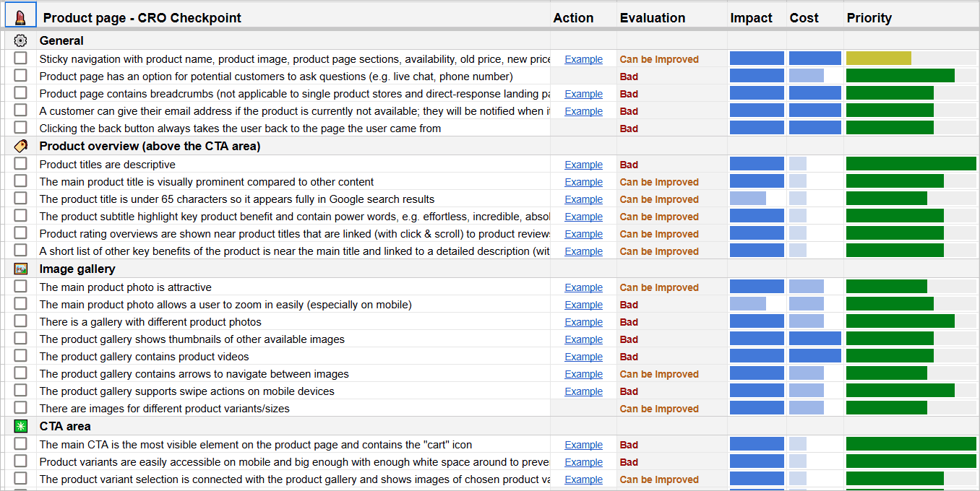The height and width of the screenshot is (491, 980).
Task: Click the 'Bad' evaluation on the live chat row
Action: (628, 76)
